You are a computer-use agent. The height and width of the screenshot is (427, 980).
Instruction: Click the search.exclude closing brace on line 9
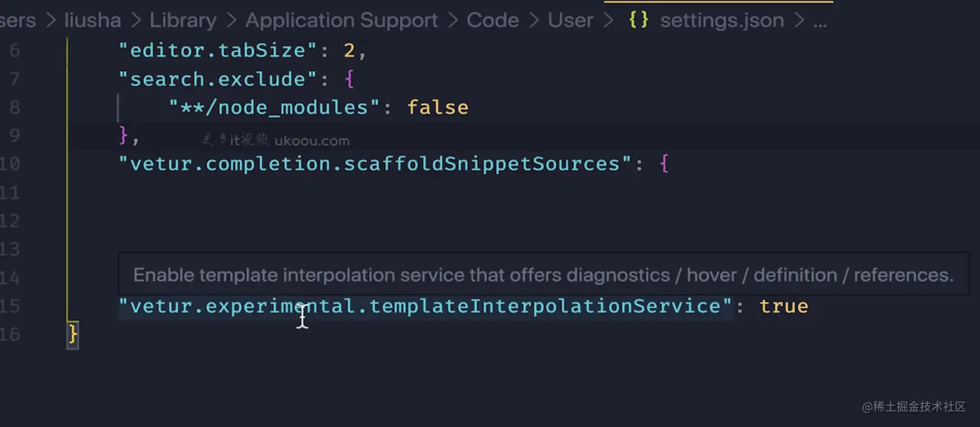[124, 135]
